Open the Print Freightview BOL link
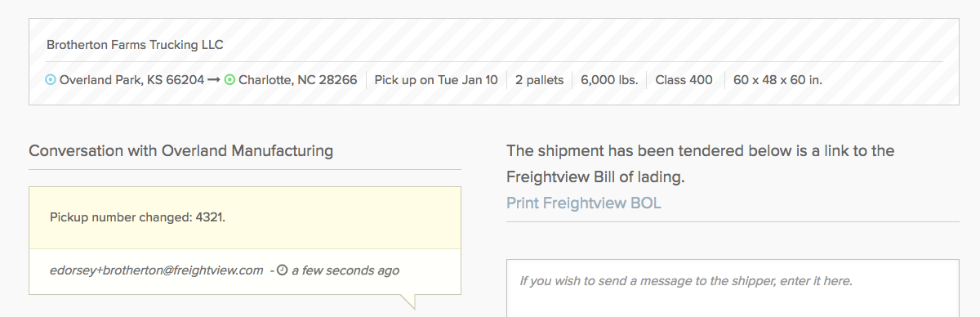Screen dimensions: 980x317 pyautogui.click(x=584, y=203)
